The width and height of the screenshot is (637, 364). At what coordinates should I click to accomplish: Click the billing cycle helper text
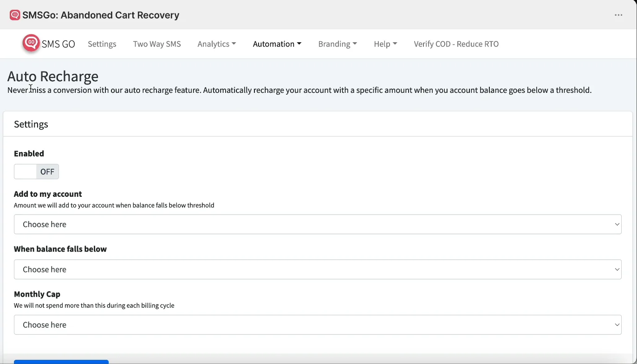[94, 305]
